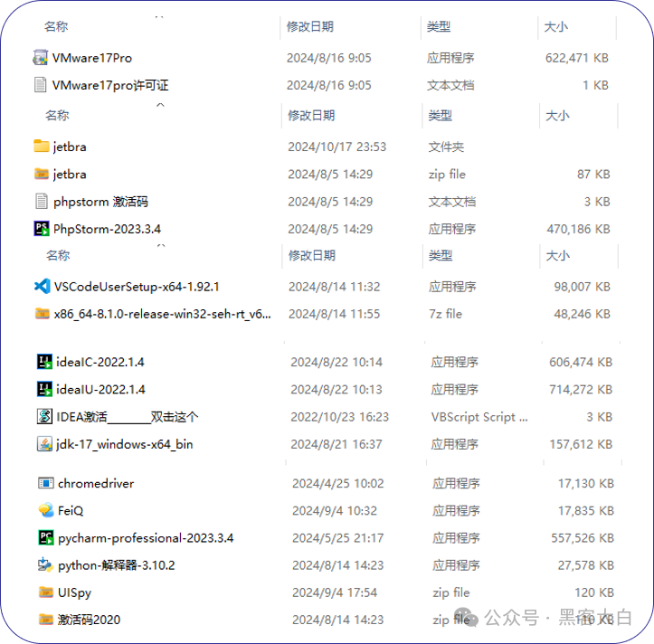Select the FeiQ file name
Viewport: 654px width, 644px height.
[x=71, y=510]
